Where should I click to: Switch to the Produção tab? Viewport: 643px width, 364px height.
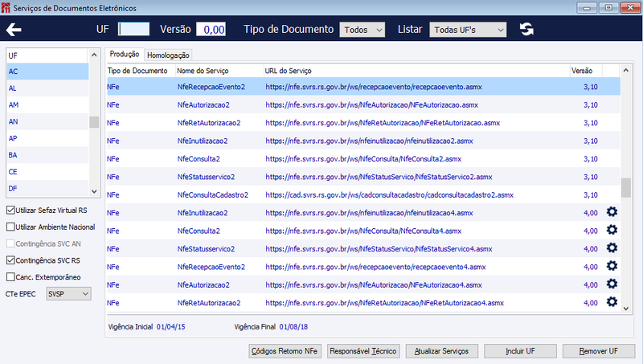coord(125,54)
